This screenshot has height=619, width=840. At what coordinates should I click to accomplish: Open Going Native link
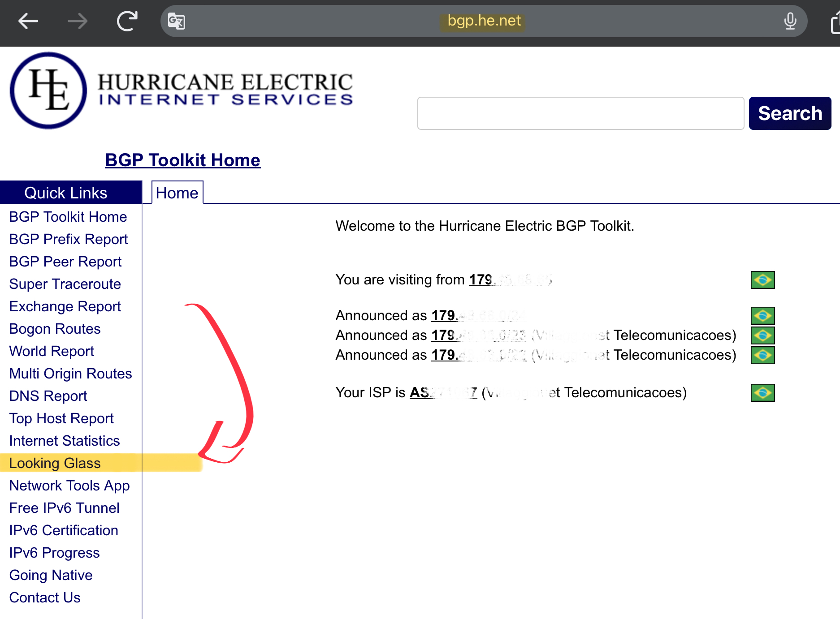point(51,575)
